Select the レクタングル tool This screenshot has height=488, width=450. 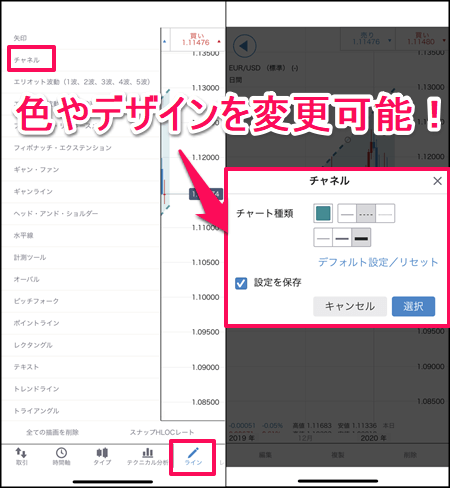(x=33, y=345)
